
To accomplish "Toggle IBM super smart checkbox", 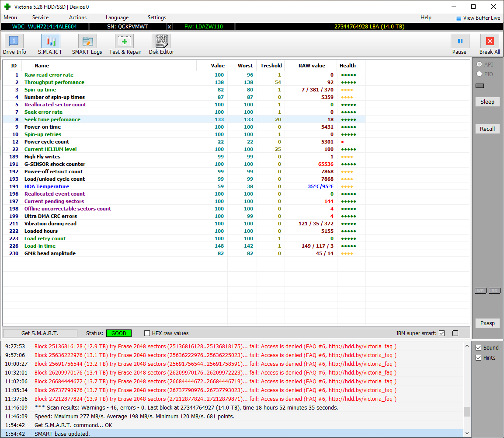I will click(x=441, y=333).
